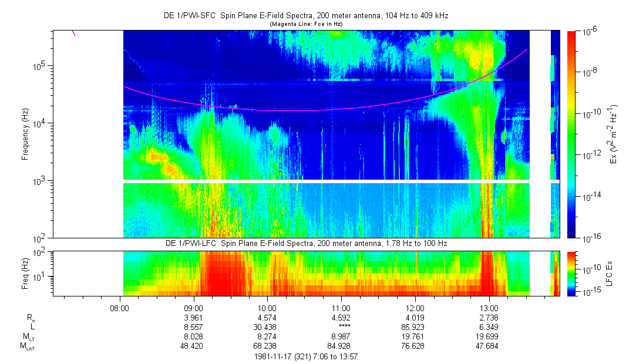Click the lower LFC Ex colorbar

571,273
